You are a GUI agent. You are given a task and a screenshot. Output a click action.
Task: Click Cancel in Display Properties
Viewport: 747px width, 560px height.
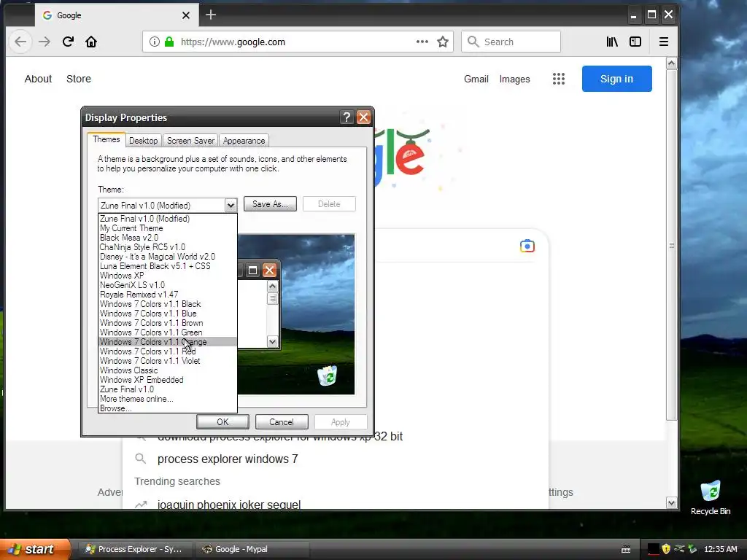(x=282, y=422)
